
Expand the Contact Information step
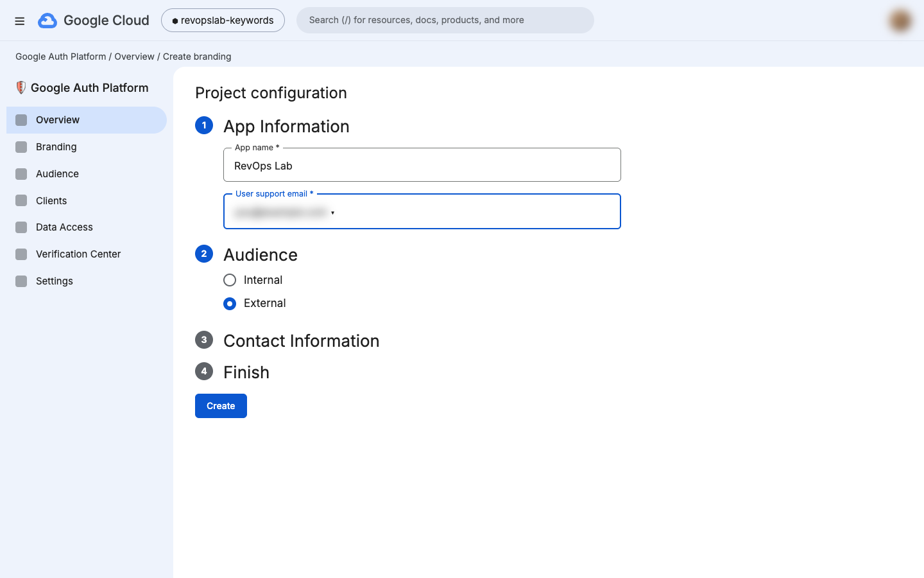(301, 341)
